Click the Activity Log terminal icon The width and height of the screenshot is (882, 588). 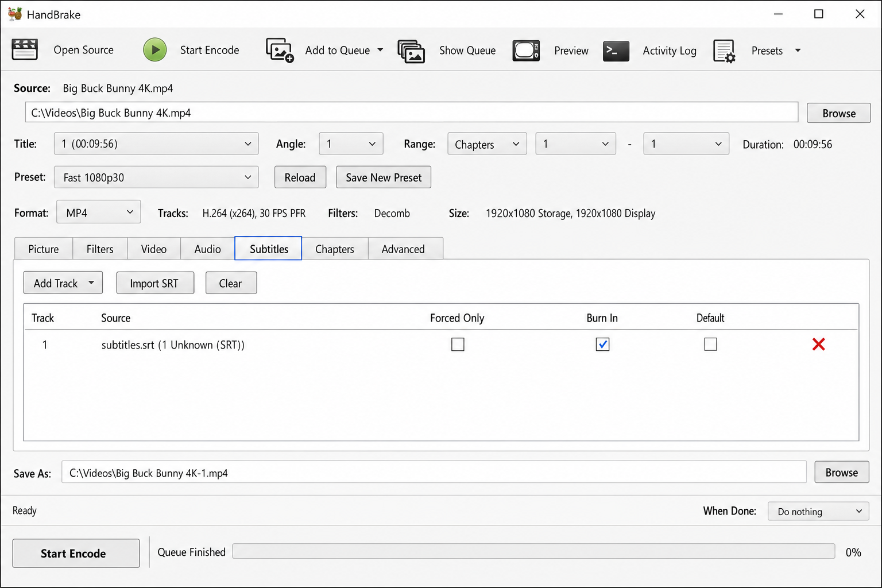(616, 51)
